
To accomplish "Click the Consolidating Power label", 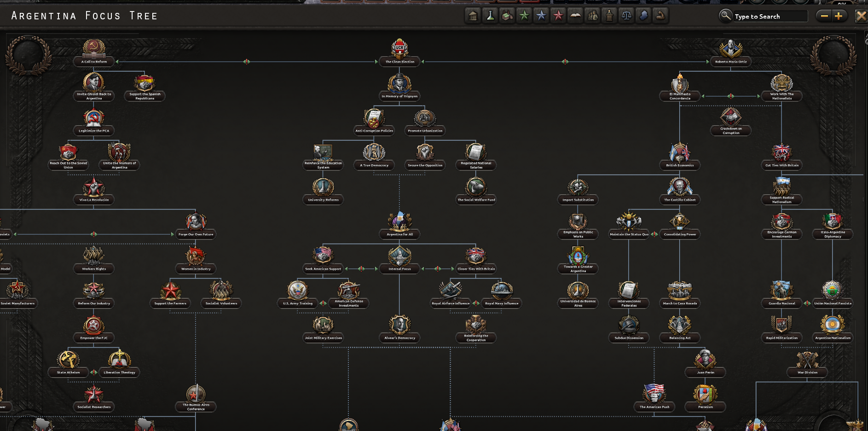I will (x=680, y=234).
